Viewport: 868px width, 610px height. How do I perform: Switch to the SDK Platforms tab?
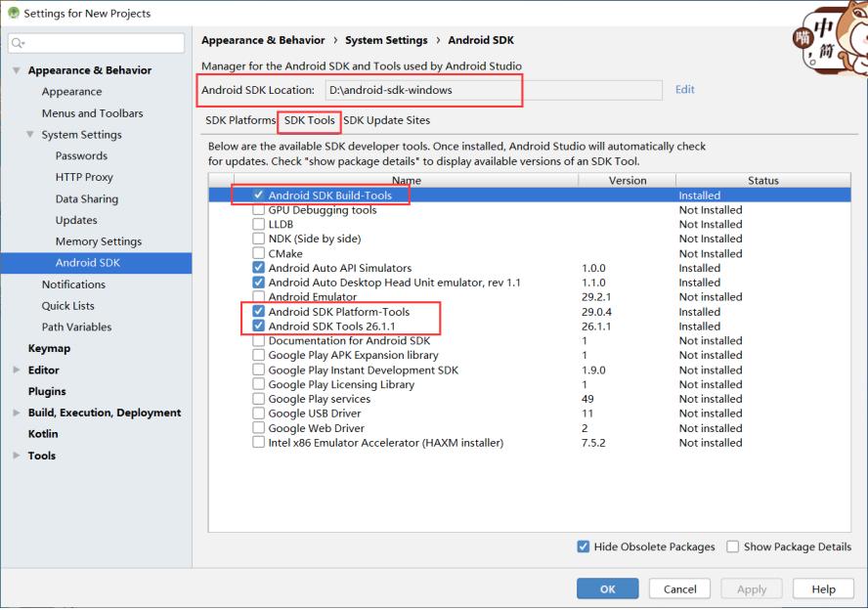[x=240, y=120]
